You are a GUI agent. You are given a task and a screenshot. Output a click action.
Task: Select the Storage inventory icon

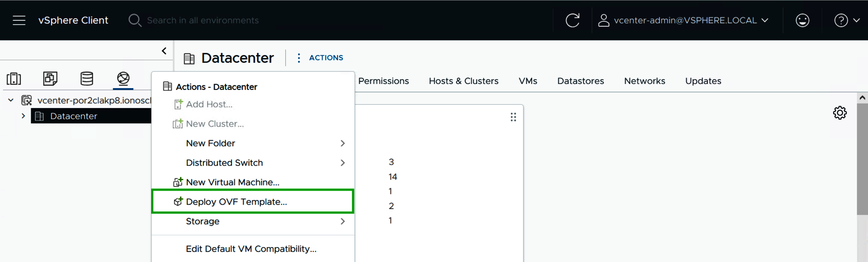[x=87, y=79]
